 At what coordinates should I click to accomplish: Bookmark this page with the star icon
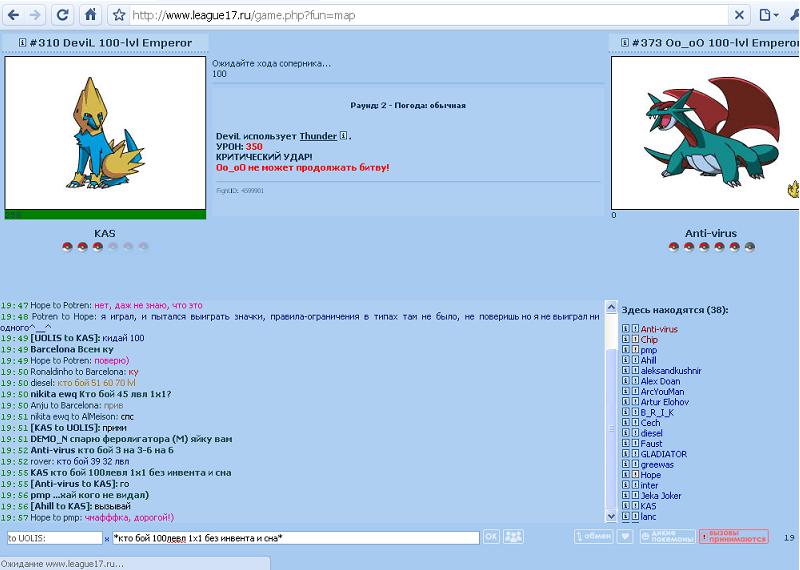119,15
